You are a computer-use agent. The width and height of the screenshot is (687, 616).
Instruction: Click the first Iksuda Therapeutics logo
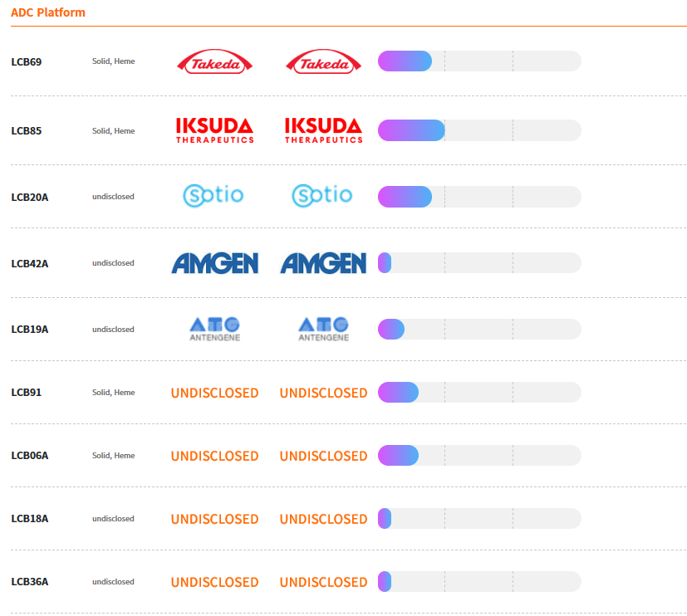click(214, 130)
